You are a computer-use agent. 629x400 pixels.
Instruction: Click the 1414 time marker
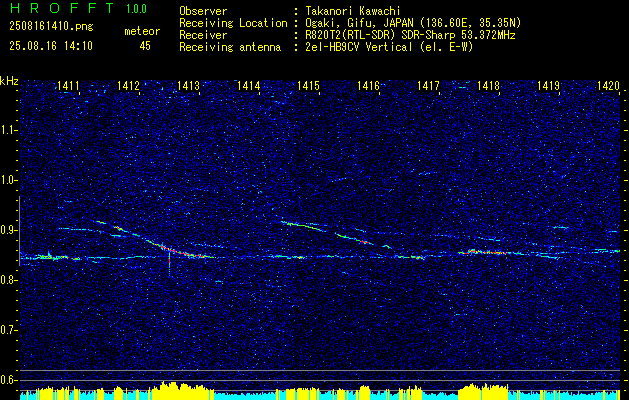coord(249,85)
